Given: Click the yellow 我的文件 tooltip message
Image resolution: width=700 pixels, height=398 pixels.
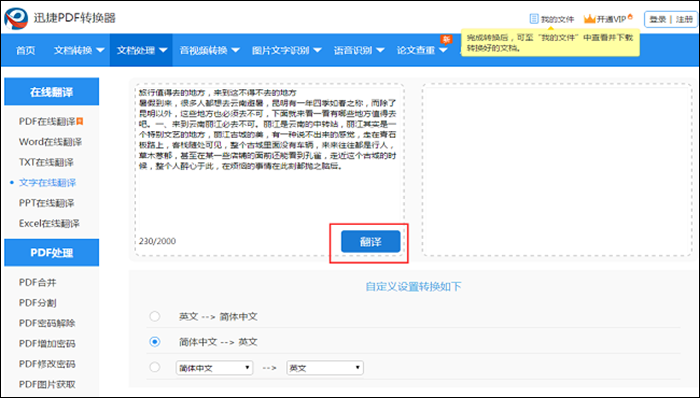Looking at the screenshot, I should [550, 43].
